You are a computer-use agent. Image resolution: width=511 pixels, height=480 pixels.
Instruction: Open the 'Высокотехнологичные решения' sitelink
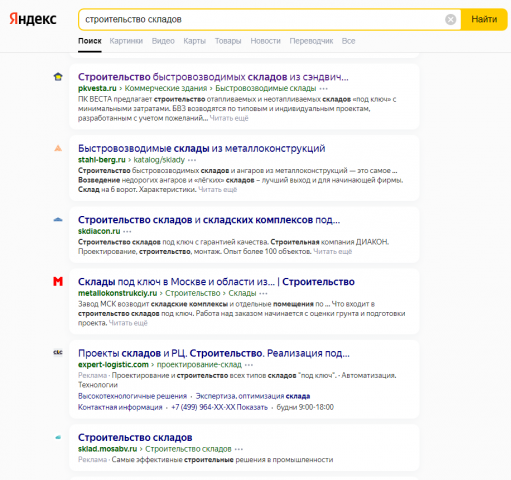[132, 396]
